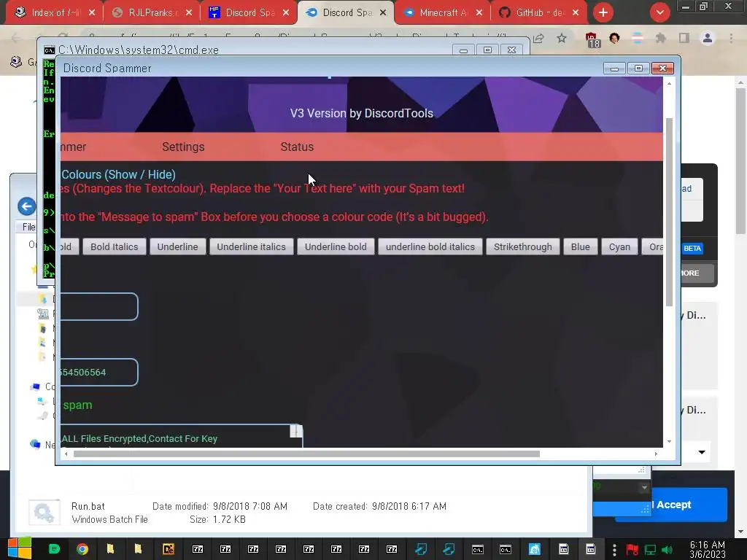747x560 pixels.
Task: Open extension icon with 18 badge
Action: (592, 39)
